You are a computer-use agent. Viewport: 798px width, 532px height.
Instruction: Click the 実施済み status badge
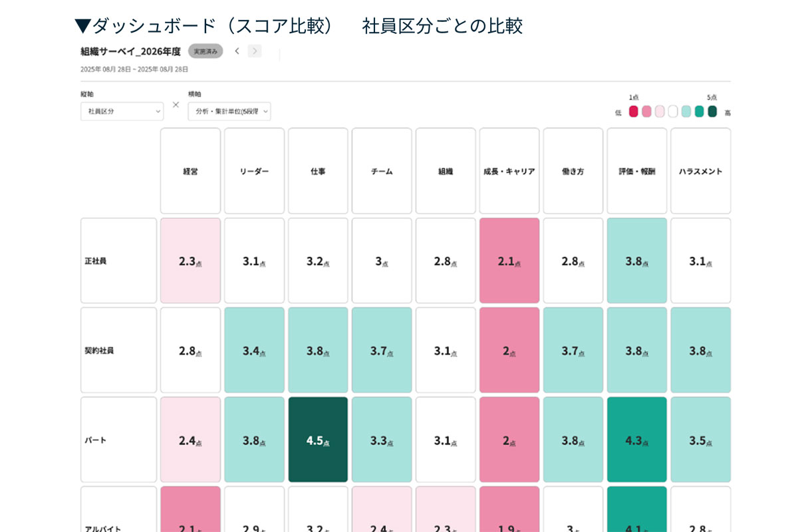205,51
